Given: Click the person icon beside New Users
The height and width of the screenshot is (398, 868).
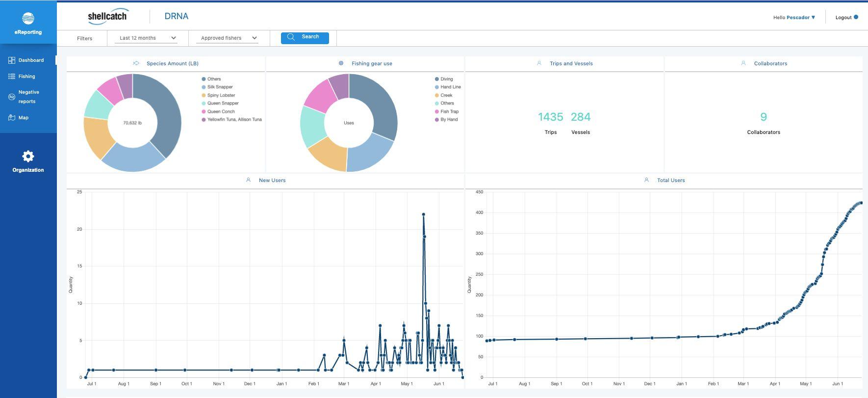Looking at the screenshot, I should 248,180.
